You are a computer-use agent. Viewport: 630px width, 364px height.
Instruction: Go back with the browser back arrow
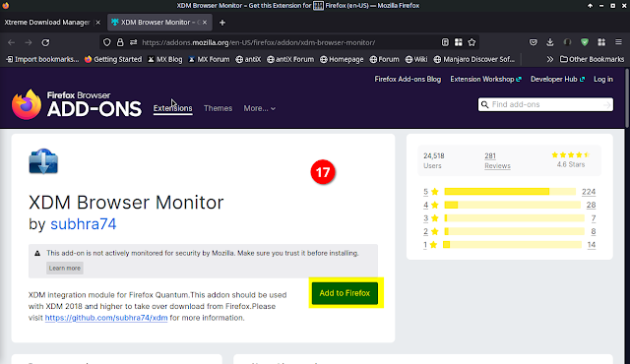point(11,42)
